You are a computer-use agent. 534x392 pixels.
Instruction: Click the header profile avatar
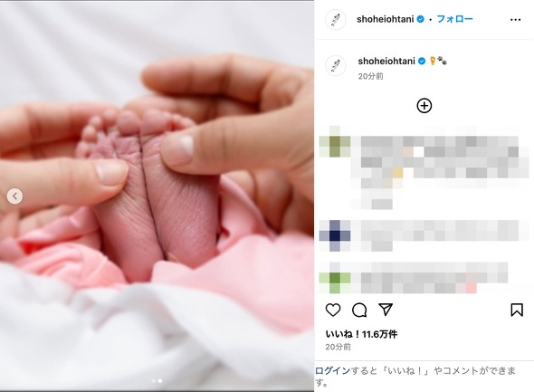tap(336, 20)
